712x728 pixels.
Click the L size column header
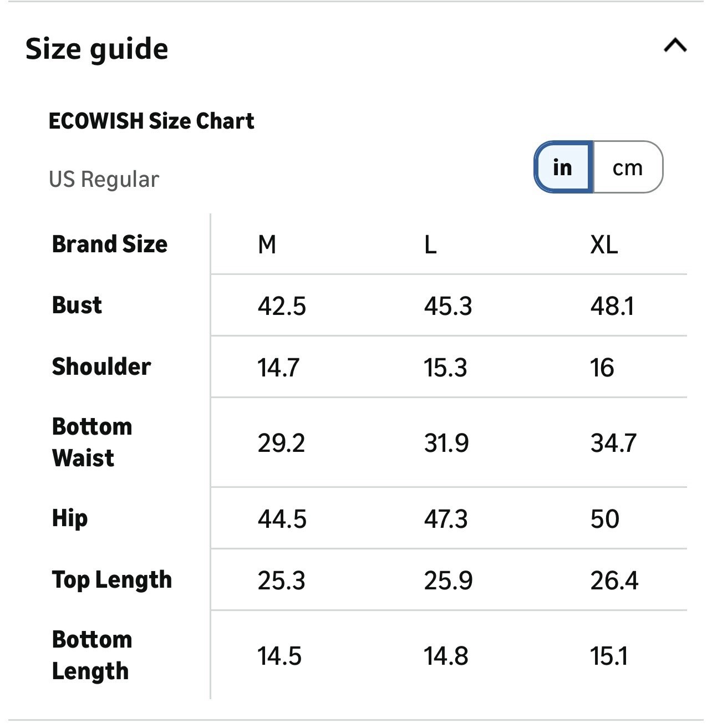pos(430,245)
